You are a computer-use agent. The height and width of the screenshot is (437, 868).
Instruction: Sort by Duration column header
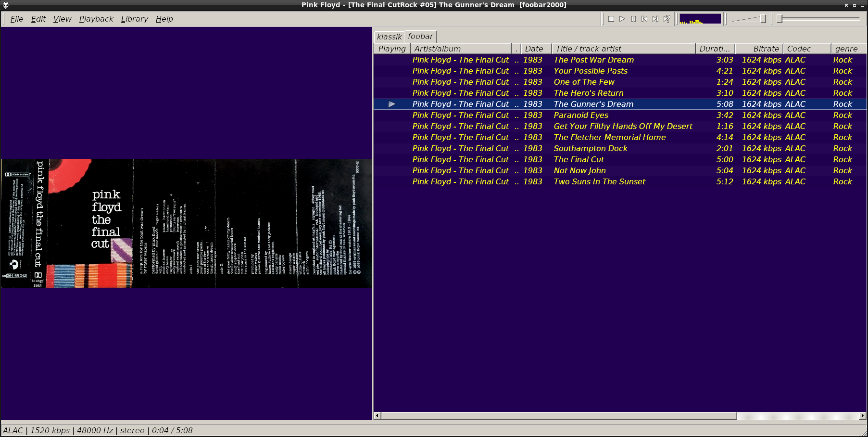click(x=715, y=49)
